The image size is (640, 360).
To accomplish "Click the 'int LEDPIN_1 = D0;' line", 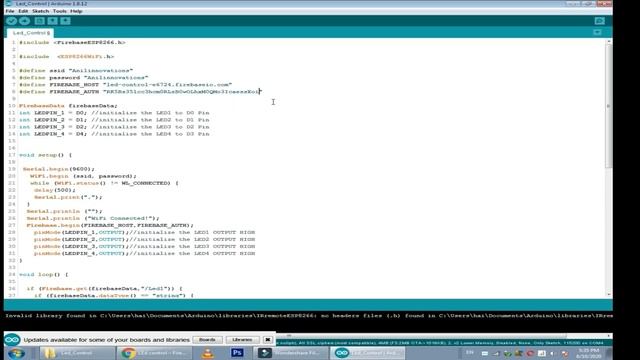I will [x=114, y=113].
